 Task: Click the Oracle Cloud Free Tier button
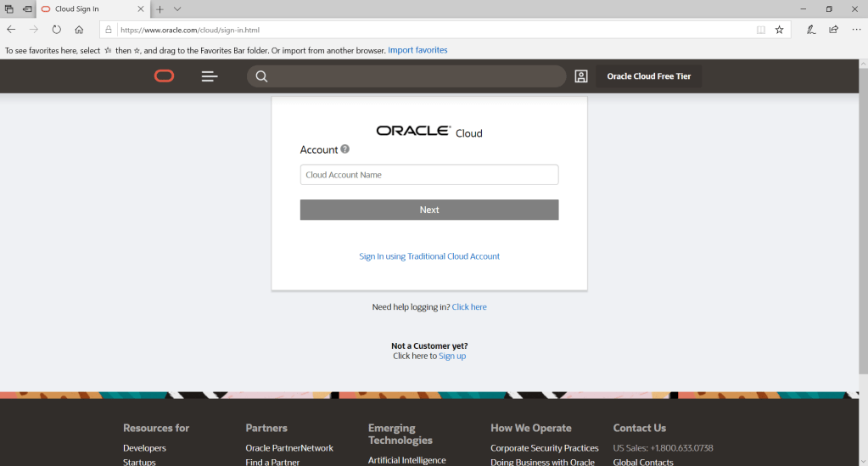pos(648,76)
